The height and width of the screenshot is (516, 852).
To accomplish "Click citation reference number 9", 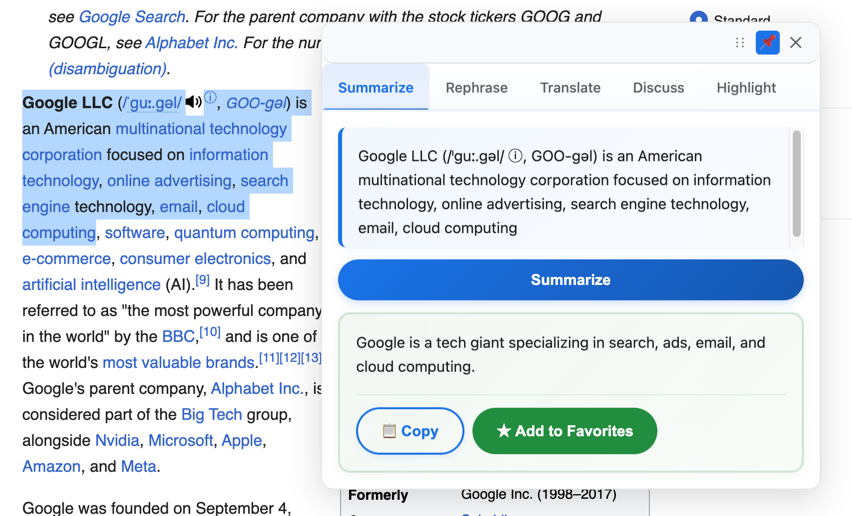I will [202, 281].
